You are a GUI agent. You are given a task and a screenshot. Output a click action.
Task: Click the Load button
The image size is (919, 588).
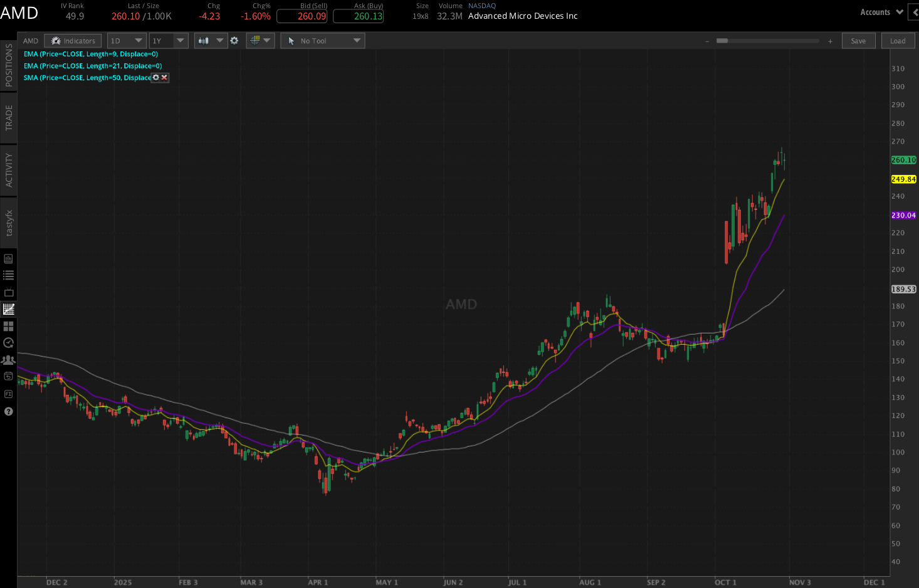tap(898, 40)
